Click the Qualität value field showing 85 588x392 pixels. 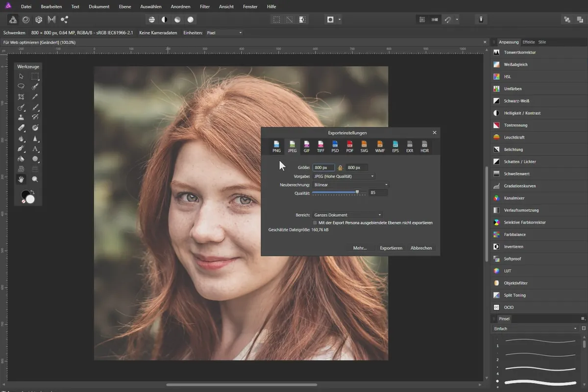pos(379,193)
